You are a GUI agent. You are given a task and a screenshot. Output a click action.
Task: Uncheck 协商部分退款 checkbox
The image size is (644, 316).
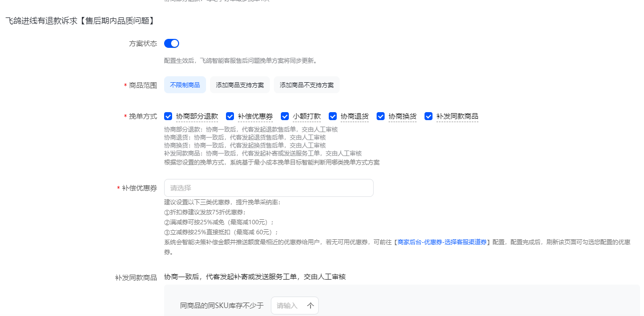(168, 116)
